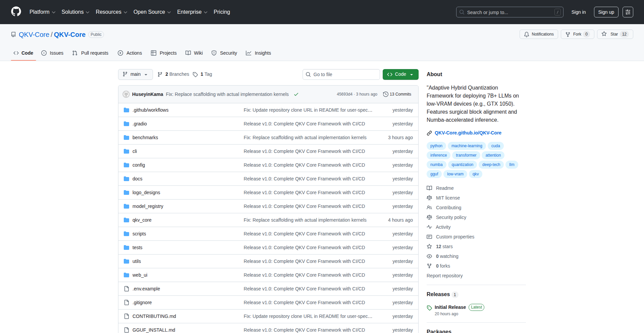This screenshot has height=333, width=644.
Task: Open the QKV-Core.github.io website link
Action: (468, 133)
